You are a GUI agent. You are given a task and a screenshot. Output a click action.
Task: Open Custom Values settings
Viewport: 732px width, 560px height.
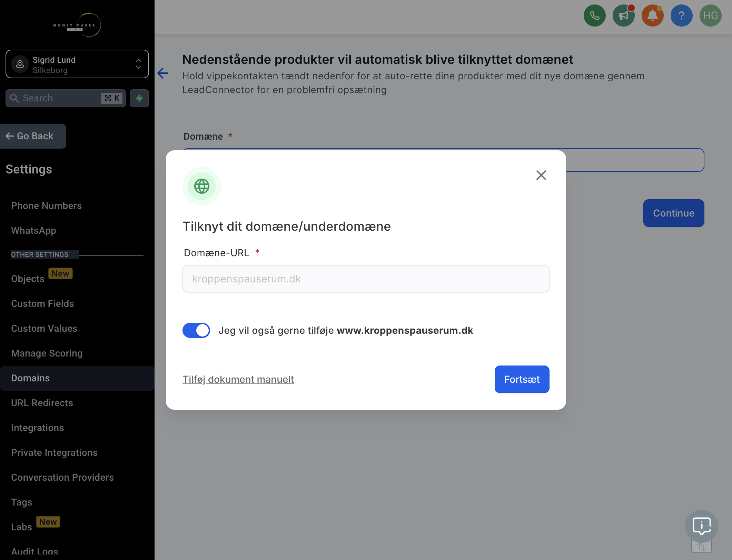point(44,329)
